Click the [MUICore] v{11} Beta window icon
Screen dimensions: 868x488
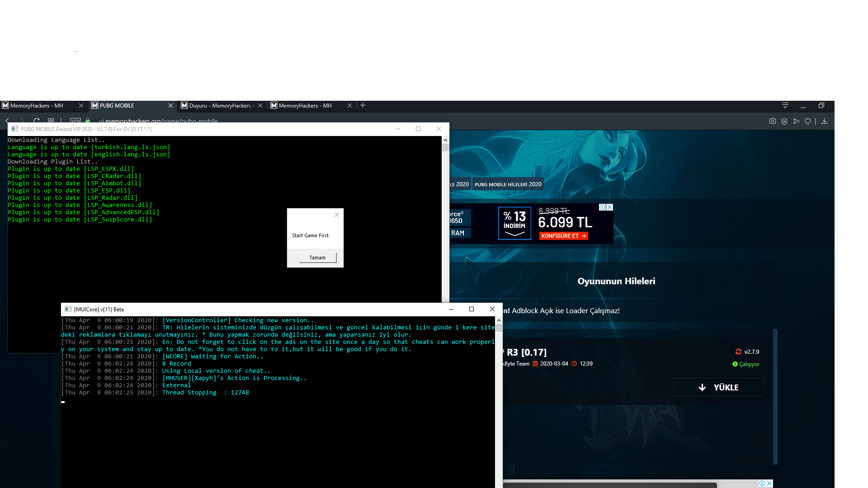[68, 309]
